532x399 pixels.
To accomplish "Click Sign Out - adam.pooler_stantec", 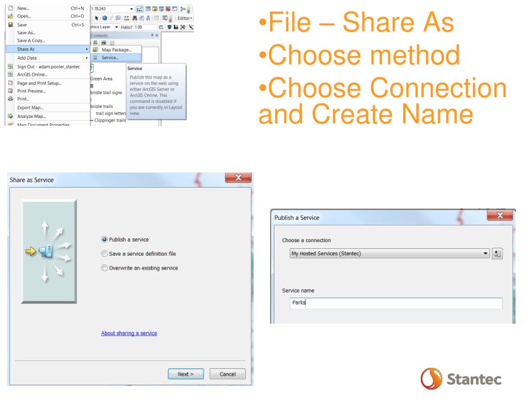I will coord(48,67).
